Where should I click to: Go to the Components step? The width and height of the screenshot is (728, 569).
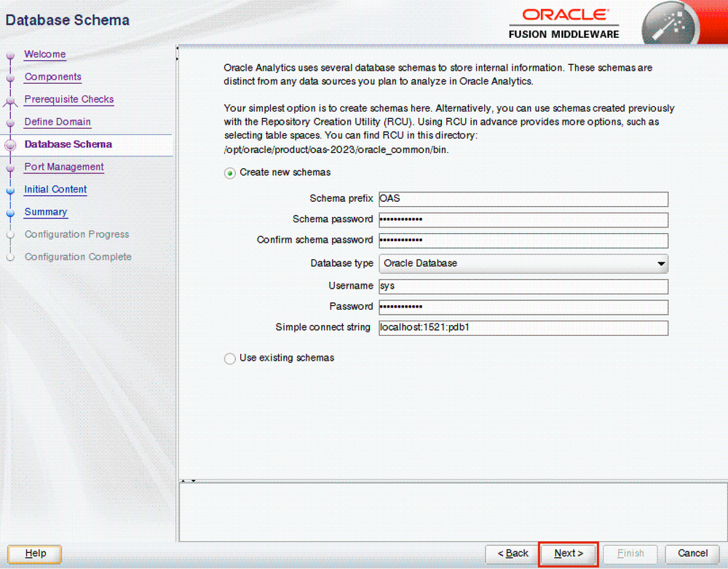53,77
